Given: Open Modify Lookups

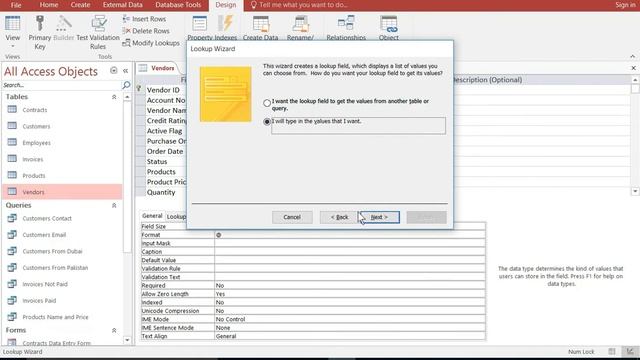Looking at the screenshot, I should click(151, 43).
